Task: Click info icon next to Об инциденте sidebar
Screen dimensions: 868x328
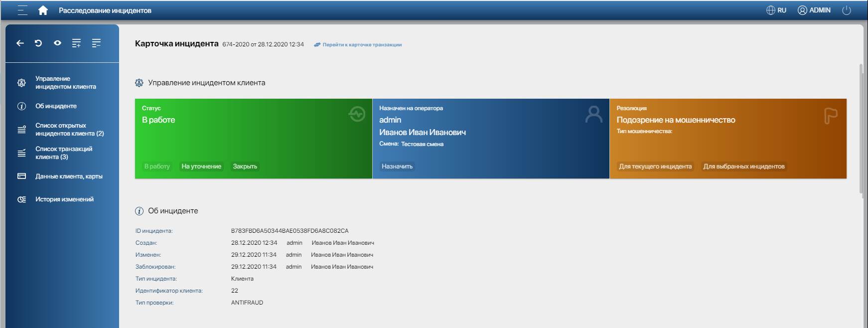Action: click(21, 106)
